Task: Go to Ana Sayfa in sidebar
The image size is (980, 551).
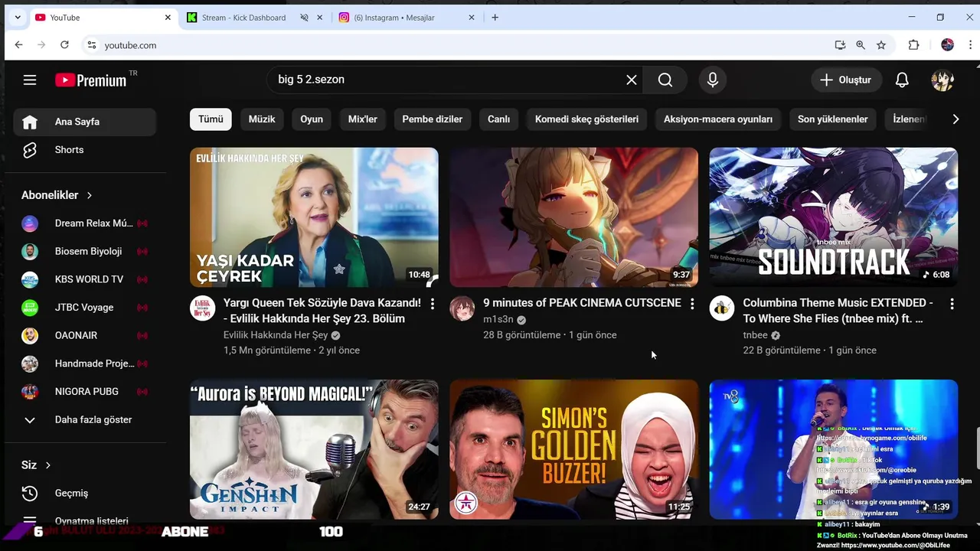Action: pyautogui.click(x=84, y=122)
